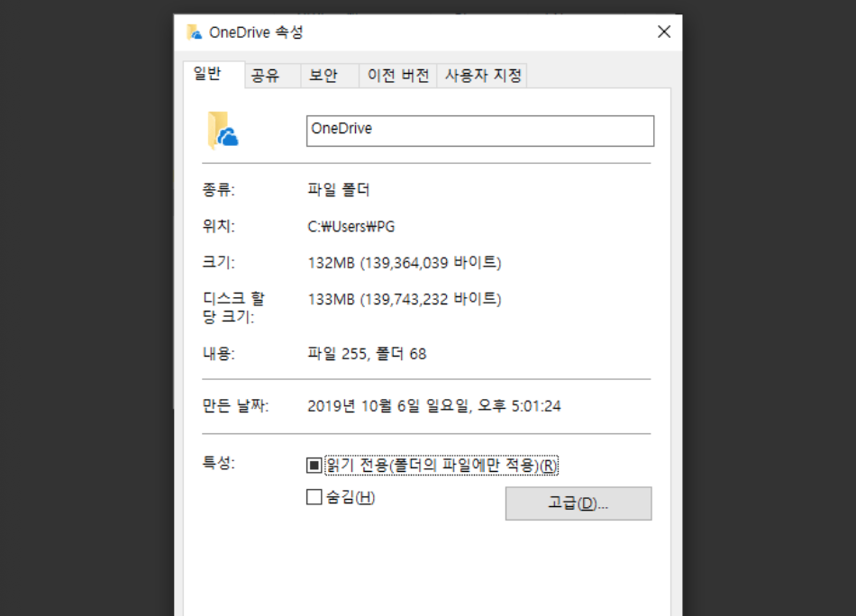Viewport: 856px width, 616px height.
Task: Open 고급(D)... advanced attributes
Action: pyautogui.click(x=578, y=503)
